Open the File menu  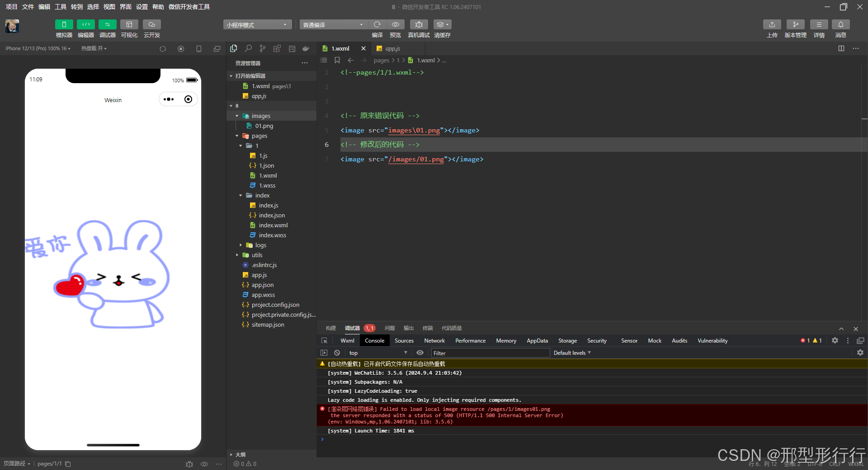[28, 7]
